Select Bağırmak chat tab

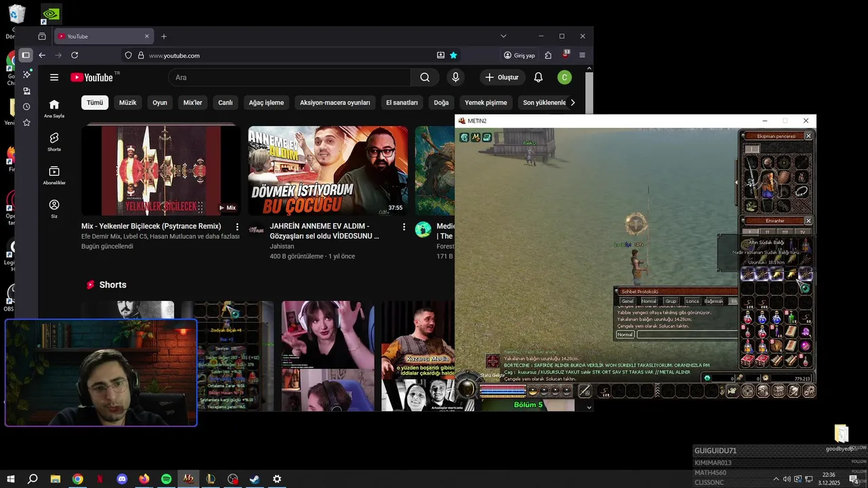pyautogui.click(x=713, y=301)
